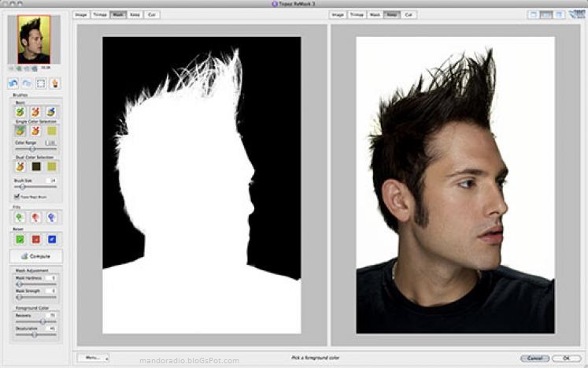
Task: Switch right pane to Cut tab
Action: (409, 15)
